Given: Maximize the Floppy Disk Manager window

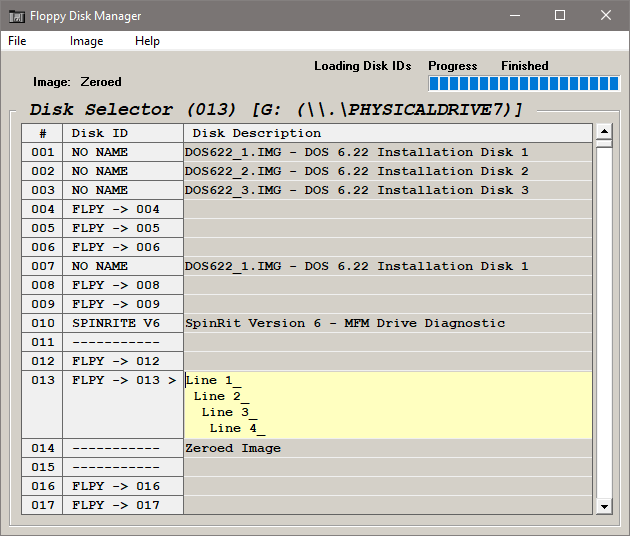Looking at the screenshot, I should [x=560, y=15].
